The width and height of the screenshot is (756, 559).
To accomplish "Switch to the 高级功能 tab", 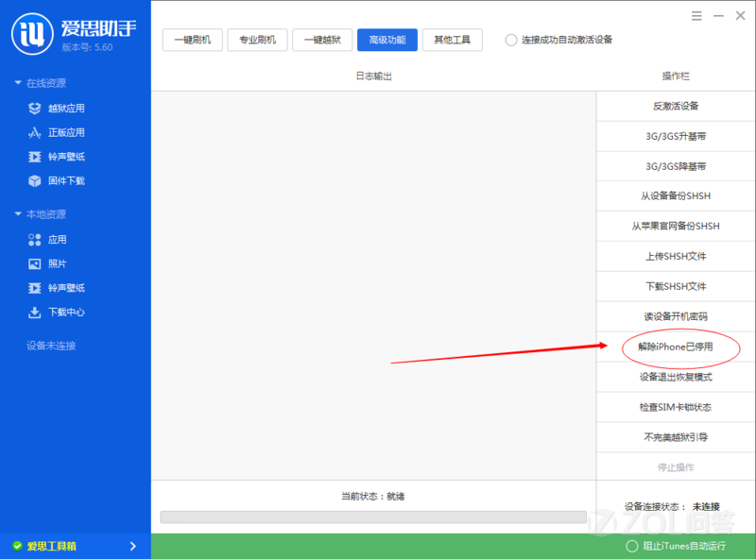I will coord(387,40).
